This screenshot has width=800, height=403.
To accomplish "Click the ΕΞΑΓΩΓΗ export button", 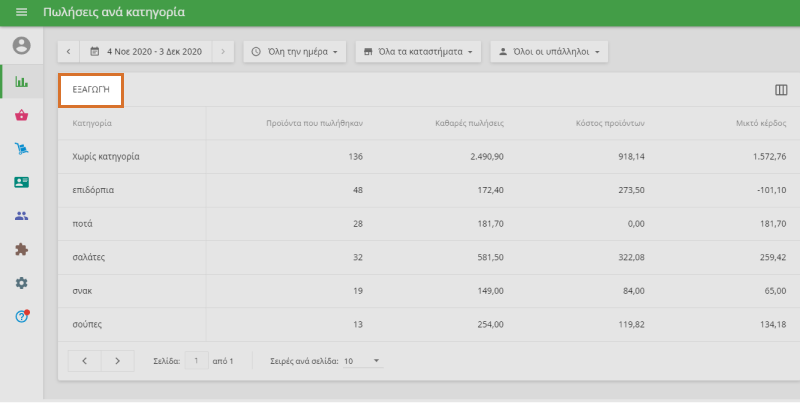I will click(91, 90).
